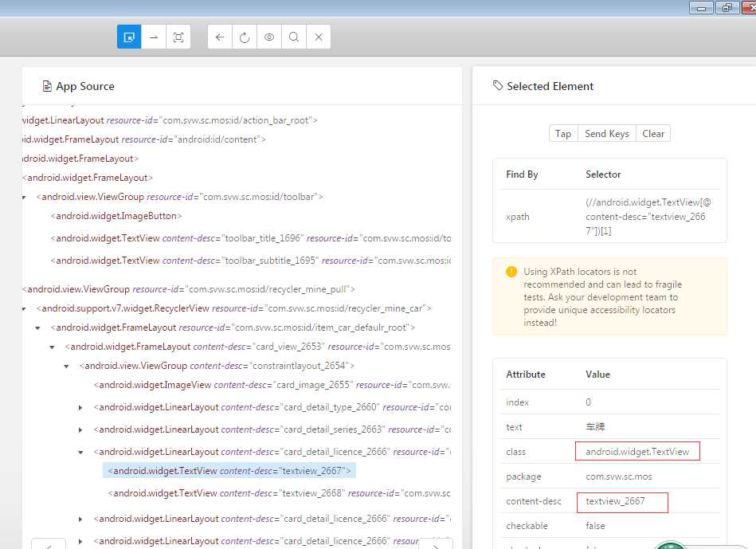Image resolution: width=756 pixels, height=549 pixels.
Task: Click the Clear button
Action: pos(652,134)
